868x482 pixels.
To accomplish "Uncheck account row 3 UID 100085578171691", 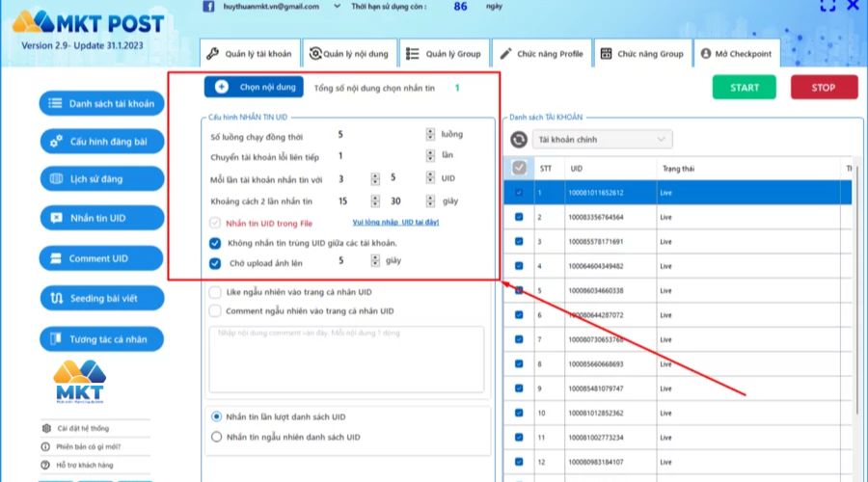I will (519, 241).
